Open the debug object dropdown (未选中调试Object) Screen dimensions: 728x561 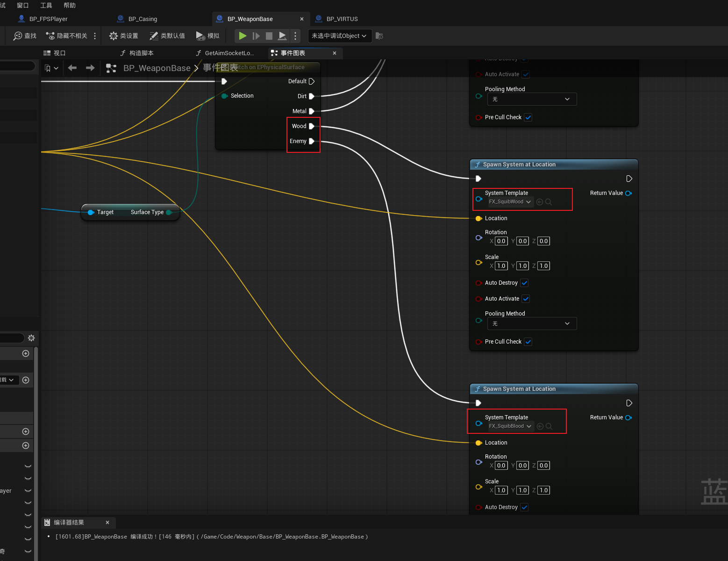click(340, 36)
